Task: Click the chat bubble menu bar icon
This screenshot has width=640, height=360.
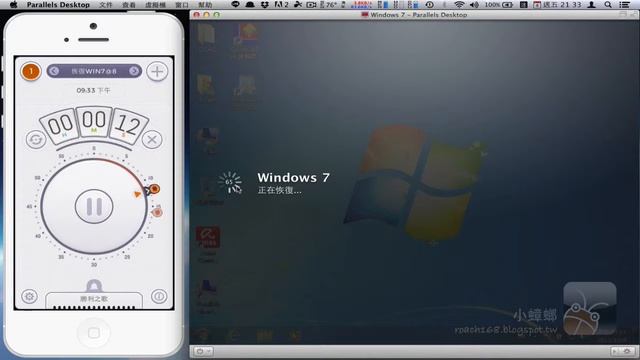Action: (x=235, y=4)
